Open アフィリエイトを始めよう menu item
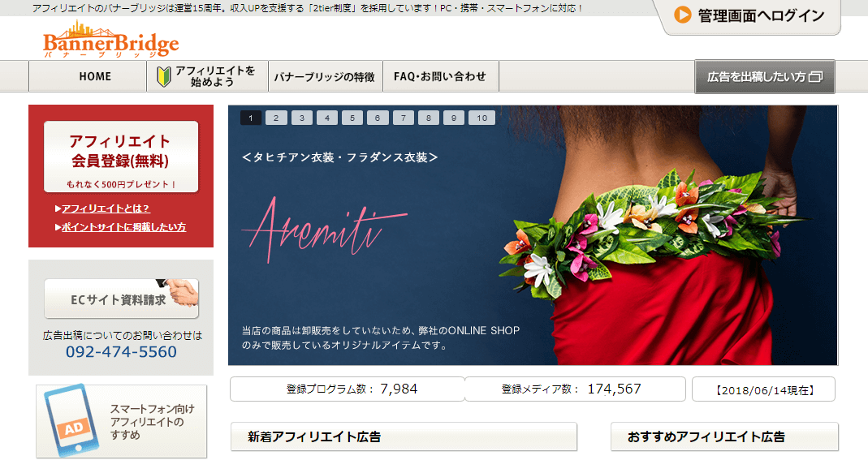Viewport: 868px width, 460px height. coord(208,76)
